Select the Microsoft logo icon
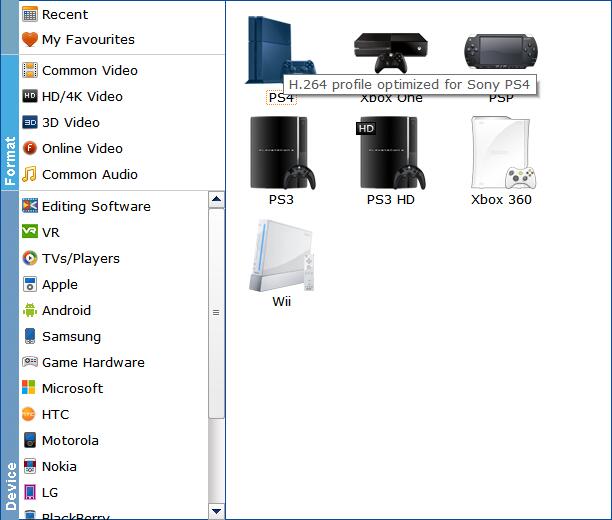The image size is (612, 520). [x=28, y=388]
